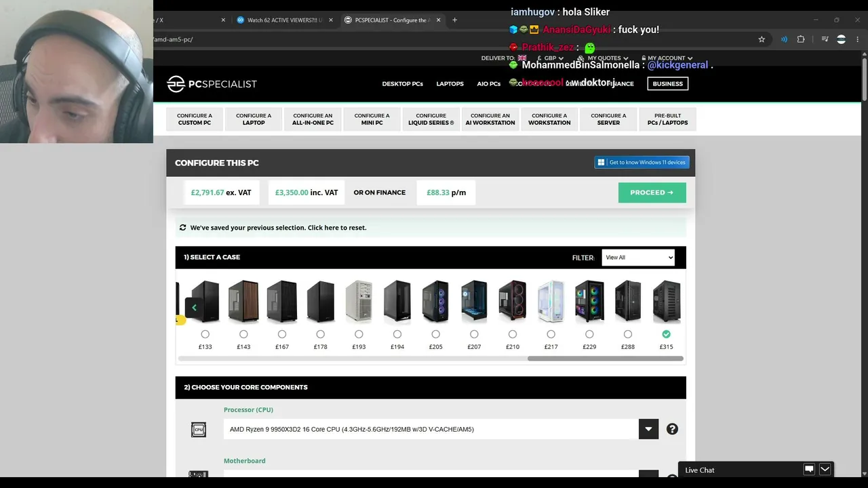
Task: Go to Configure a Mini PC
Action: pyautogui.click(x=372, y=119)
